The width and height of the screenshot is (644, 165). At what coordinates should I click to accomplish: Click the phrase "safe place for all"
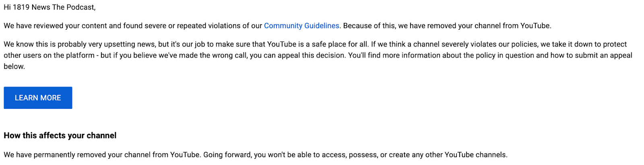click(x=340, y=44)
